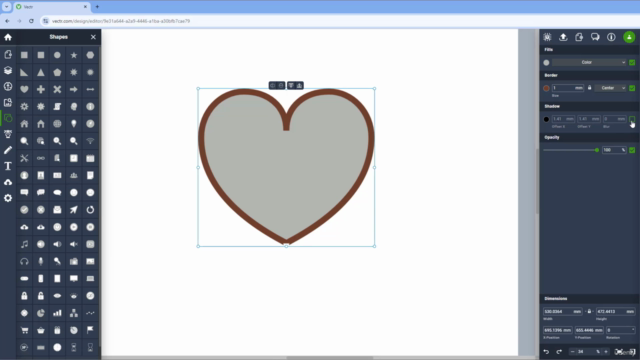The height and width of the screenshot is (360, 640).
Task: Reload the page in the browser
Action: pos(31,21)
